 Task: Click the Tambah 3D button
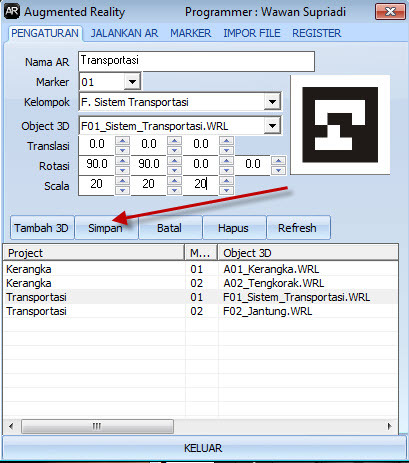point(42,228)
